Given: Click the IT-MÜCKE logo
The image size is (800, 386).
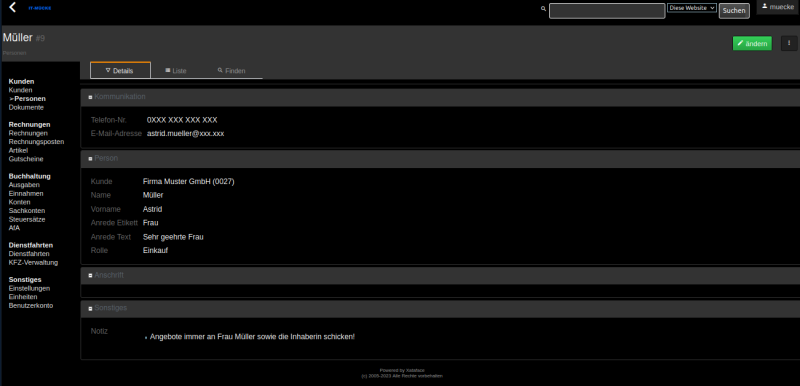Looking at the screenshot, I should pos(43,8).
